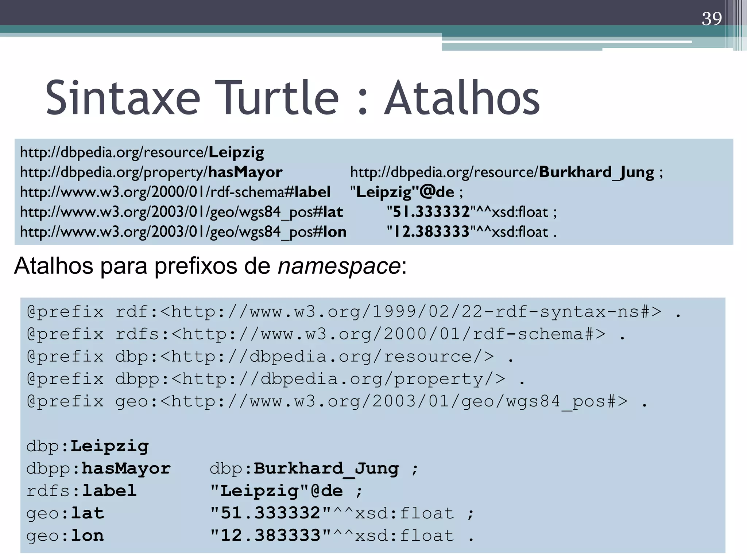Click the http://dbpedia.org/property/hasMayor URL

151,172
